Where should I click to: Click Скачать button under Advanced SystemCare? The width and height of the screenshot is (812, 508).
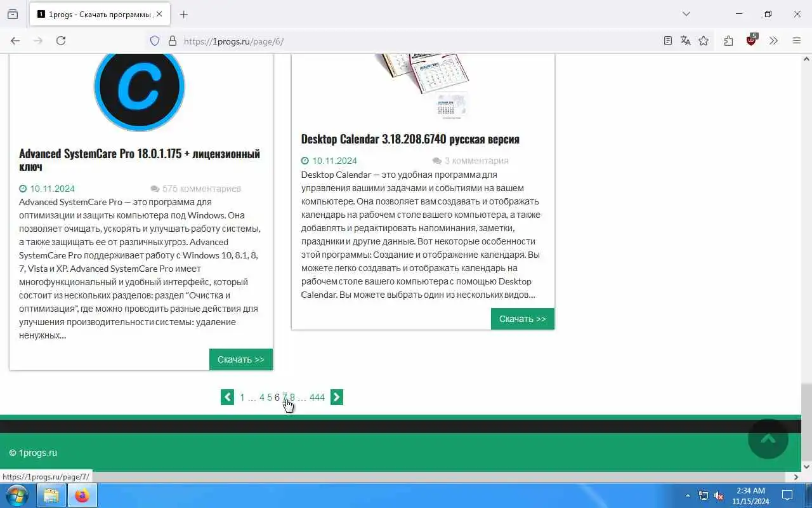[x=241, y=359]
